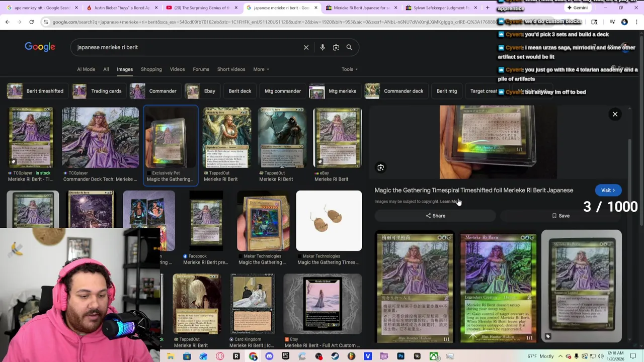Open a new browser tab
Viewport: 644px width, 362px height.
[488, 8]
